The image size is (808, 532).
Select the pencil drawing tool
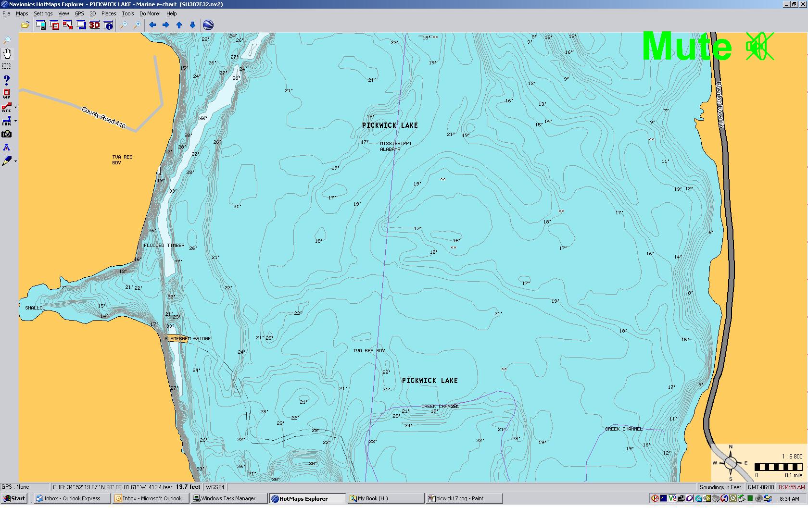(x=6, y=160)
